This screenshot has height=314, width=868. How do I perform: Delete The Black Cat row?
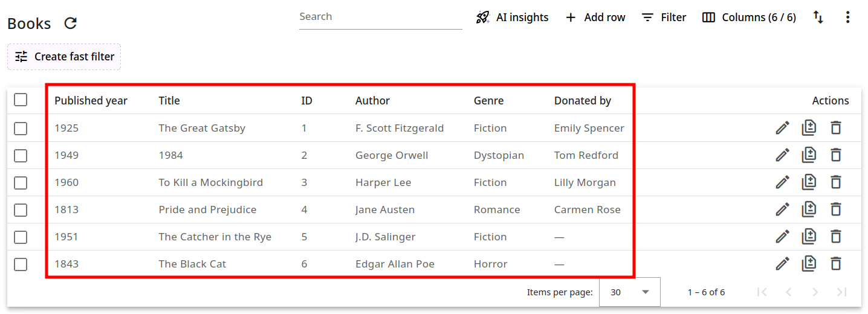pos(835,264)
